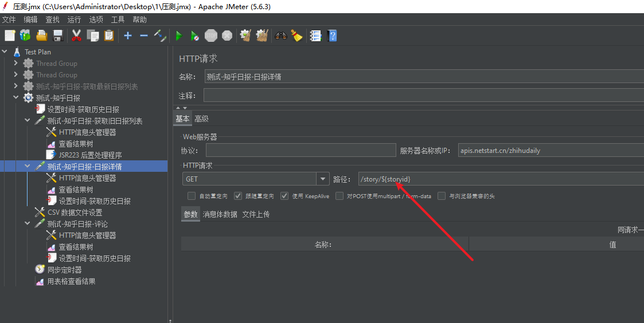
Task: Collapse 测试-知乎日报-日报详情 node arrow
Action: [27, 166]
